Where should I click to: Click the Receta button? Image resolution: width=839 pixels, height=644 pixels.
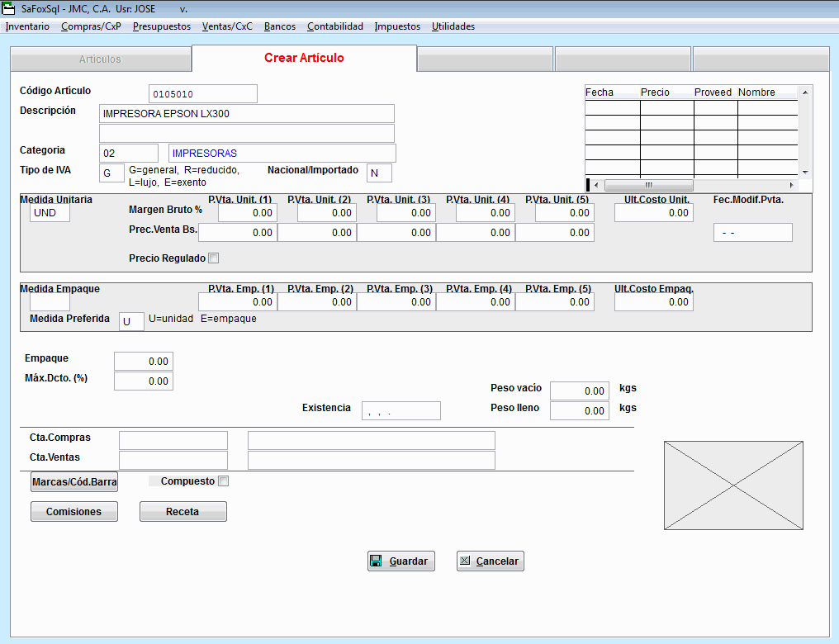[x=182, y=512]
